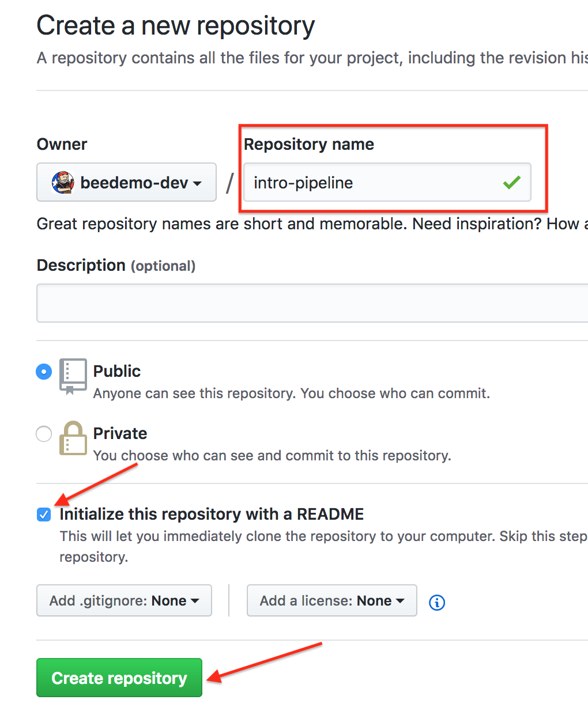Image resolution: width=588 pixels, height=711 pixels.
Task: Open the Owner beedemo-dev dropdown
Action: [126, 182]
